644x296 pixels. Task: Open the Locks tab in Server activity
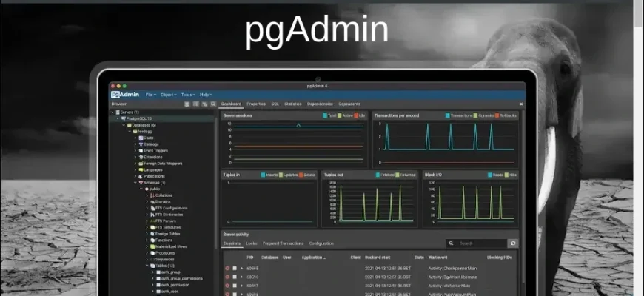(x=252, y=243)
